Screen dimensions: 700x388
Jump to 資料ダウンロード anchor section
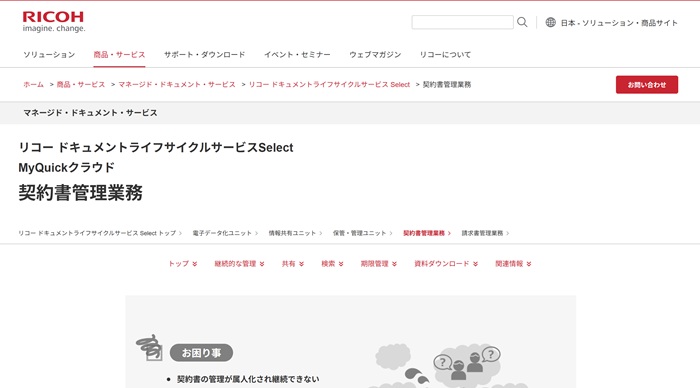pyautogui.click(x=446, y=263)
